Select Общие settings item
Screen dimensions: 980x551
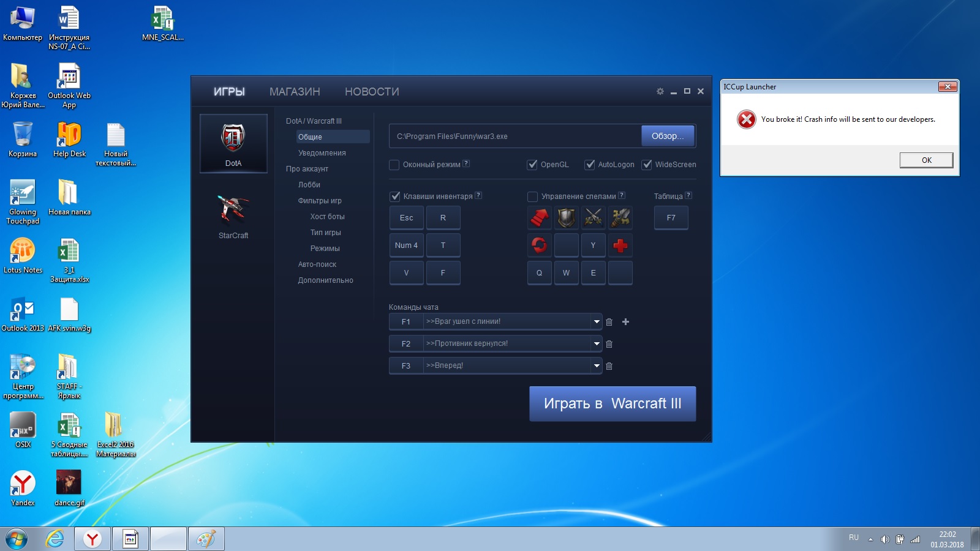[x=333, y=137]
